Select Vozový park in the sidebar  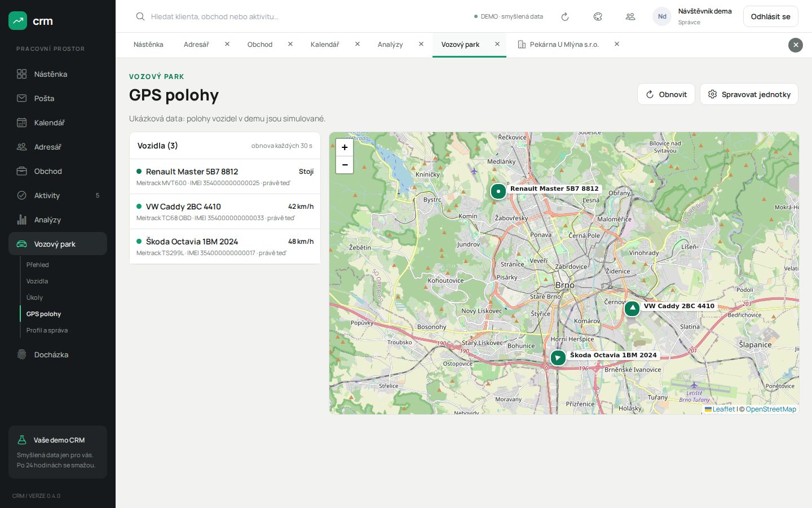[x=58, y=244]
